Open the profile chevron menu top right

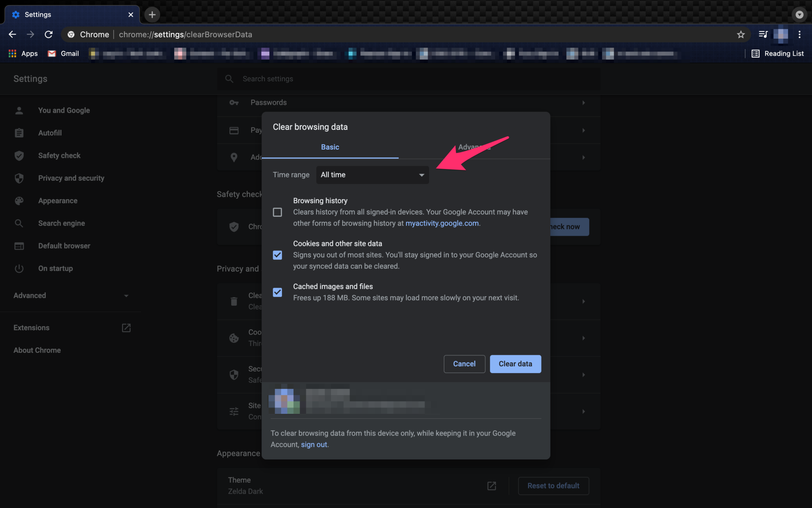pos(799,14)
